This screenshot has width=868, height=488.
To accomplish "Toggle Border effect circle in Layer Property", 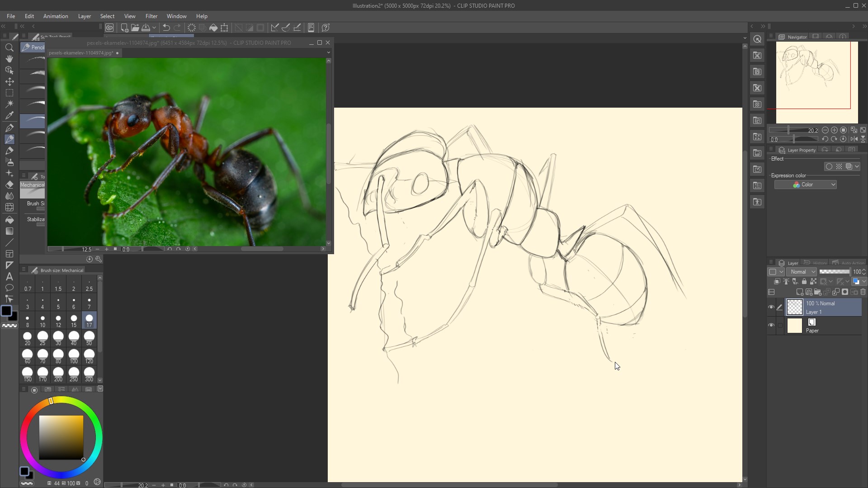I will 829,166.
